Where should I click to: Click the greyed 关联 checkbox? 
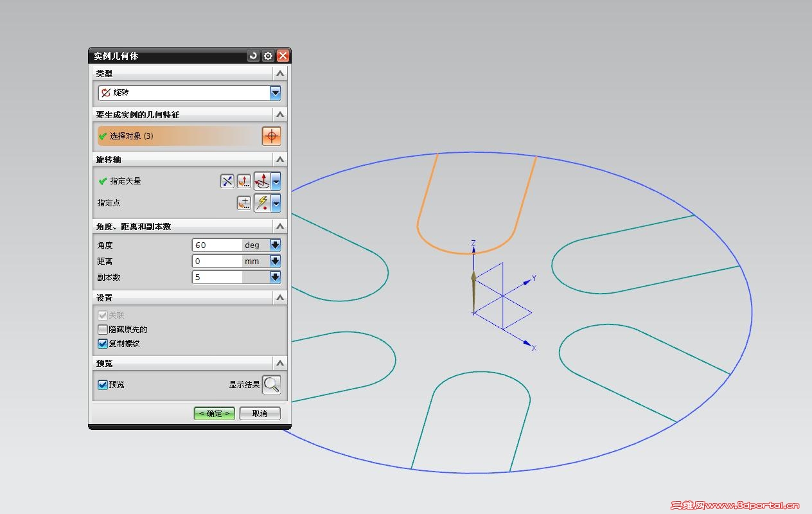[x=102, y=315]
